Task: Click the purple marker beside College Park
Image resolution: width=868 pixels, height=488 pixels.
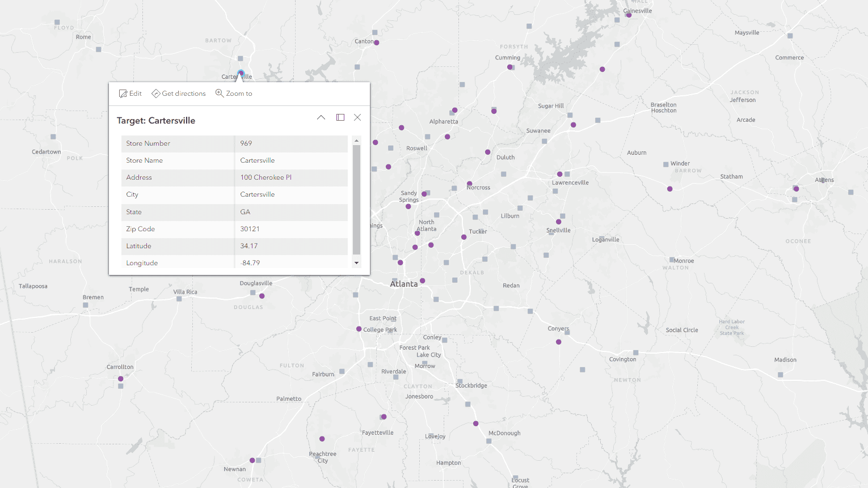Action: (x=359, y=329)
